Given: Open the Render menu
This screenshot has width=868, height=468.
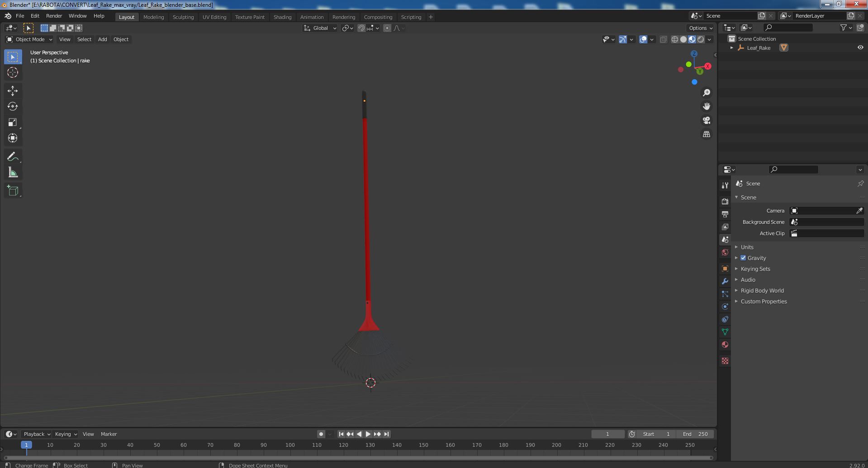Looking at the screenshot, I should point(54,16).
